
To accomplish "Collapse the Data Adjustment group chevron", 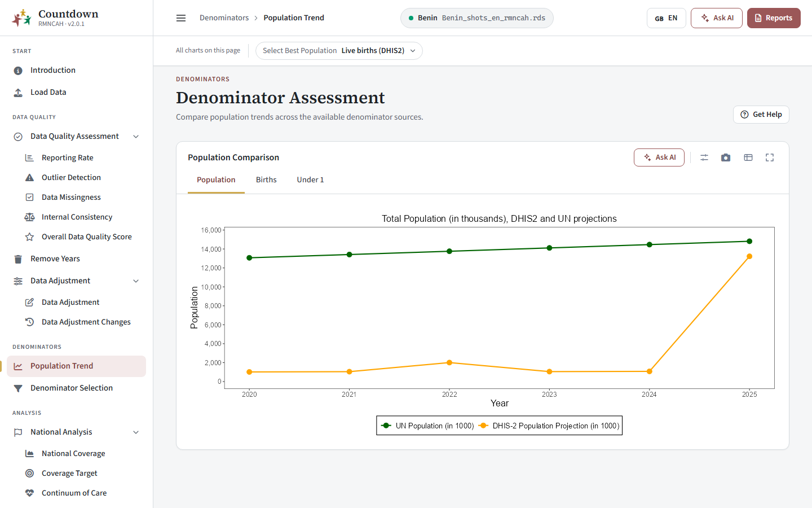I will click(x=136, y=281).
